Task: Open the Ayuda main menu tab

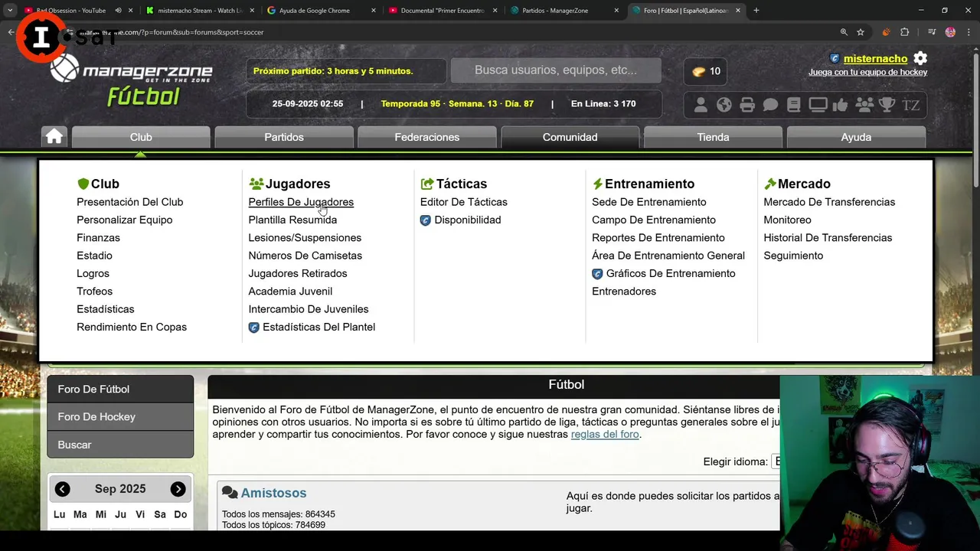Action: click(856, 137)
